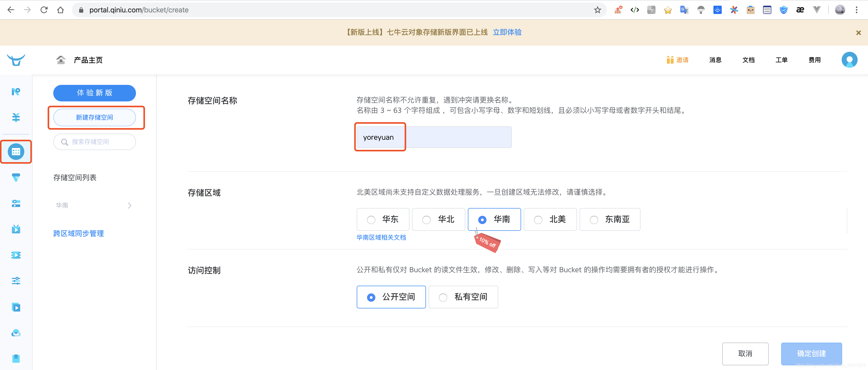
Task: Go back using the browser back arrow
Action: [11, 10]
